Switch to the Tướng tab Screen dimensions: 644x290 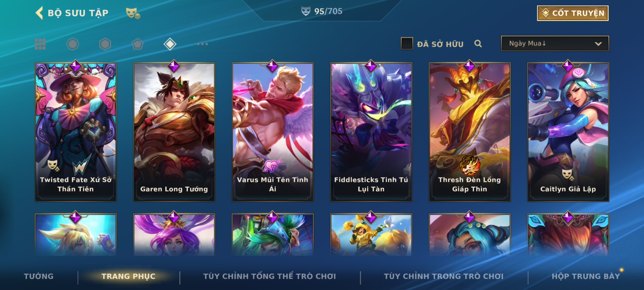(39, 276)
